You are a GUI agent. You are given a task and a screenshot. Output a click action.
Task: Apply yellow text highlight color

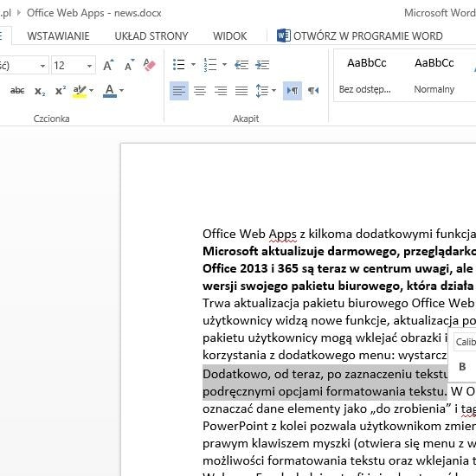[x=80, y=91]
